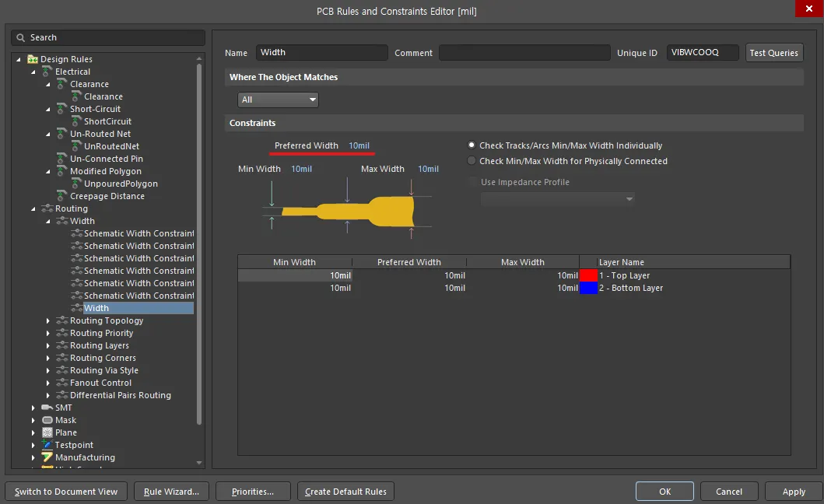Click the ShortCircuit rule icon
The height and width of the screenshot is (504, 824).
click(x=76, y=121)
